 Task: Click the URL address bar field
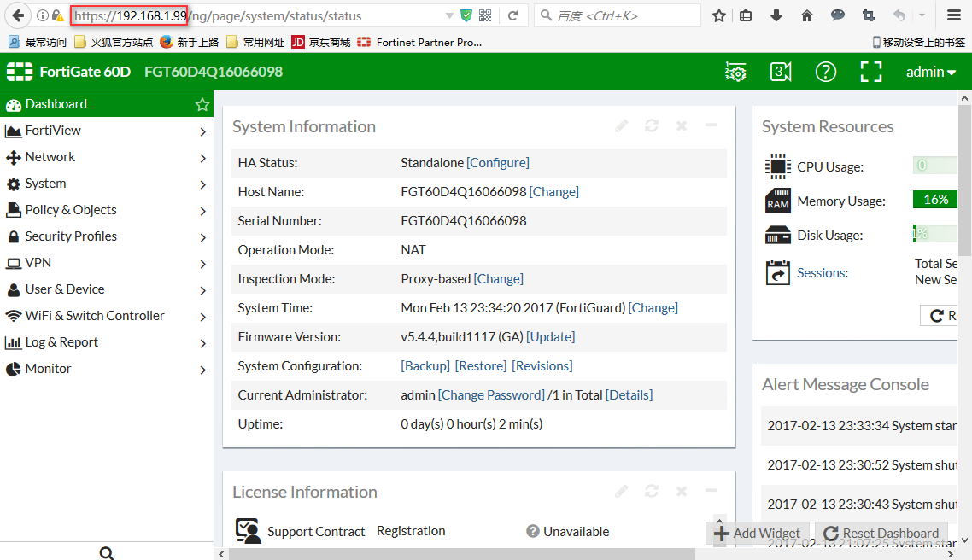(x=257, y=15)
